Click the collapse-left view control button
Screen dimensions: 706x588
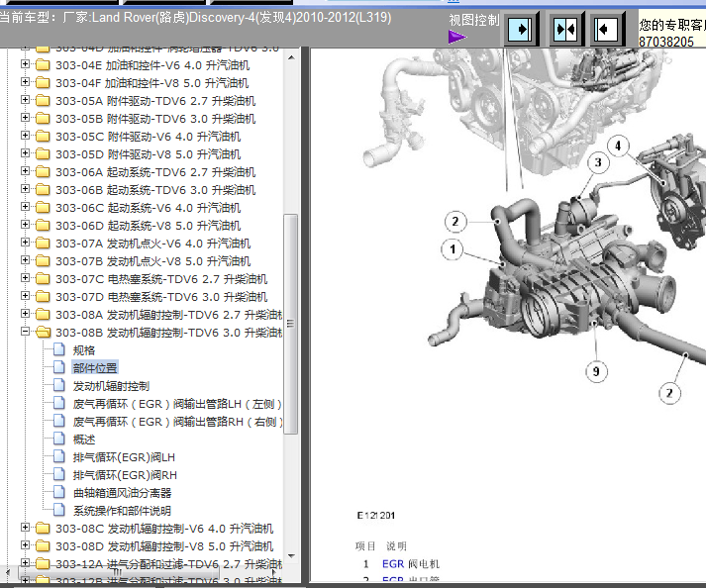pyautogui.click(x=606, y=30)
